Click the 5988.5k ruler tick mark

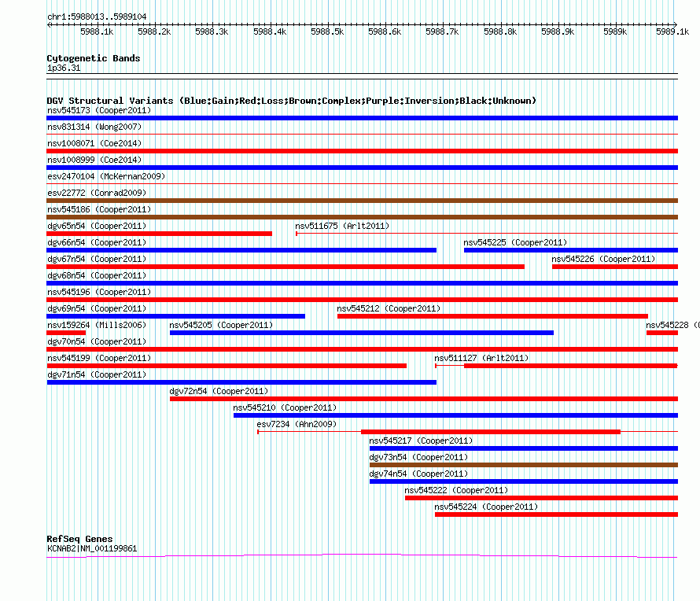328,24
